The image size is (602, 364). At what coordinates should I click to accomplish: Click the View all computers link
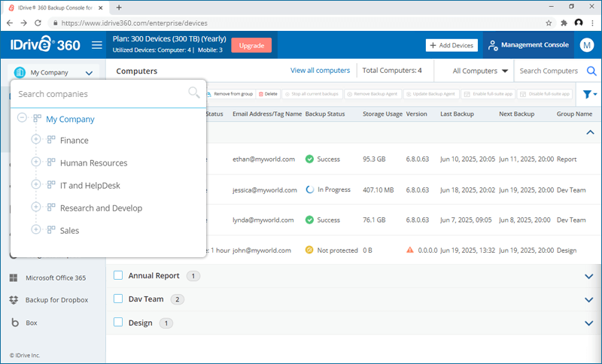click(x=320, y=71)
